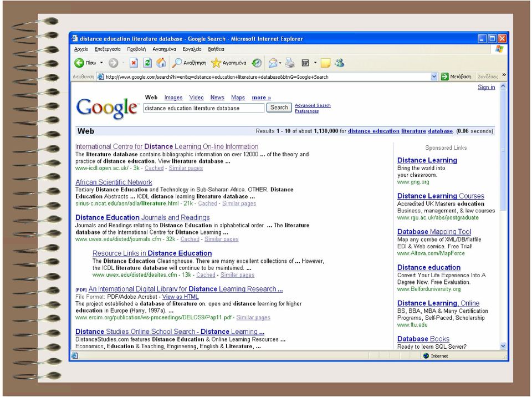
Task: Switch to the News search tab
Action: [217, 98]
